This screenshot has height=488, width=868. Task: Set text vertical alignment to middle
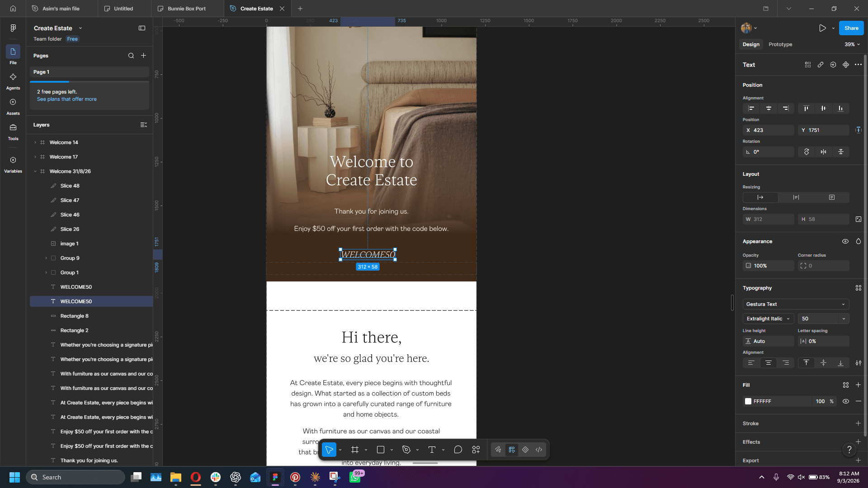coord(824,363)
